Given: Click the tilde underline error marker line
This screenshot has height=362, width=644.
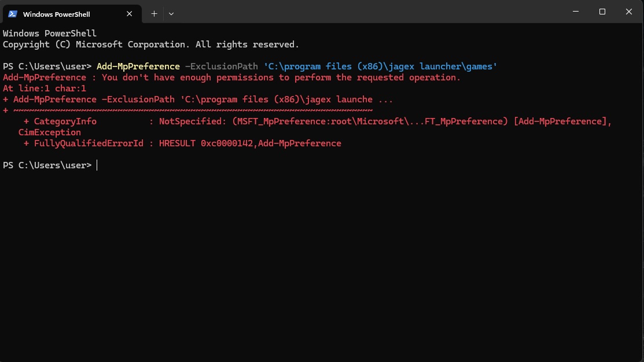Looking at the screenshot, I should 187,110.
